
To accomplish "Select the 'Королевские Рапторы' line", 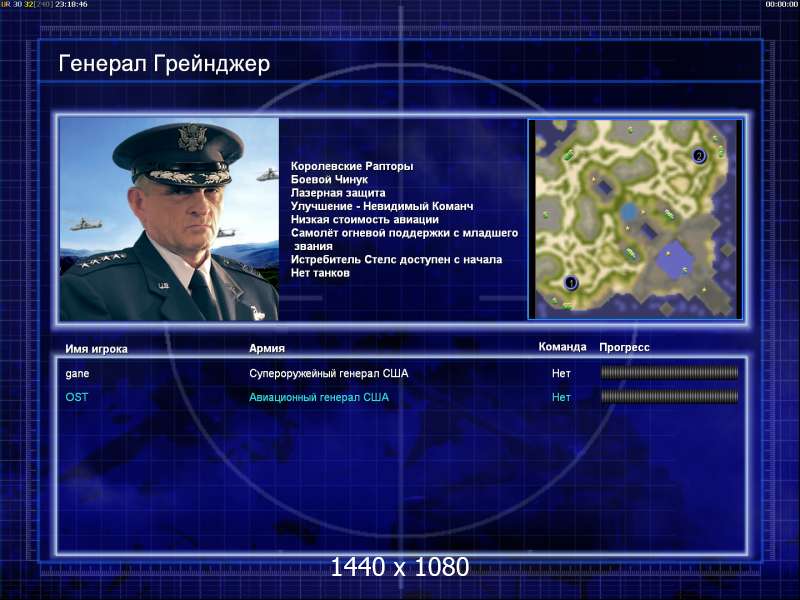I will click(352, 166).
